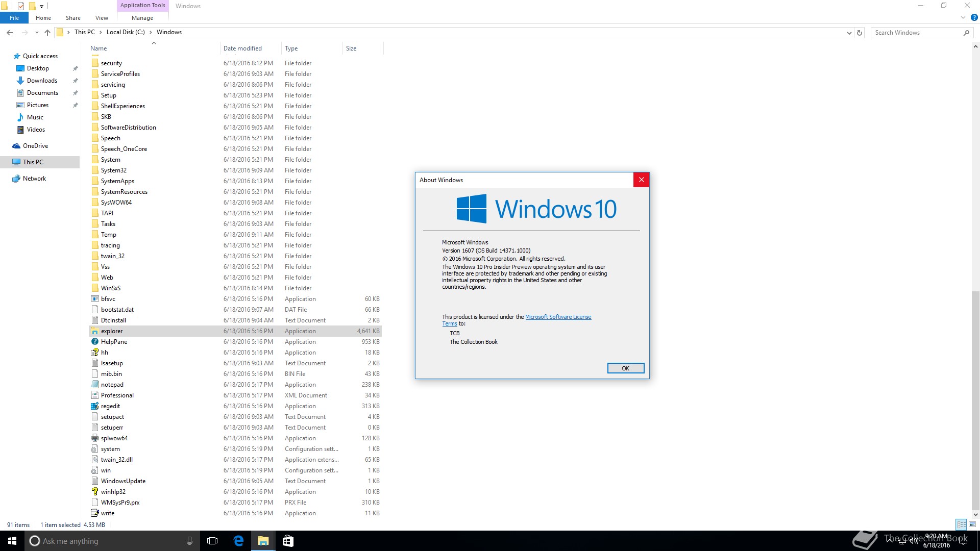Click quick access toolbar properties icon
The height and width of the screenshot is (551, 980).
pos(21,6)
